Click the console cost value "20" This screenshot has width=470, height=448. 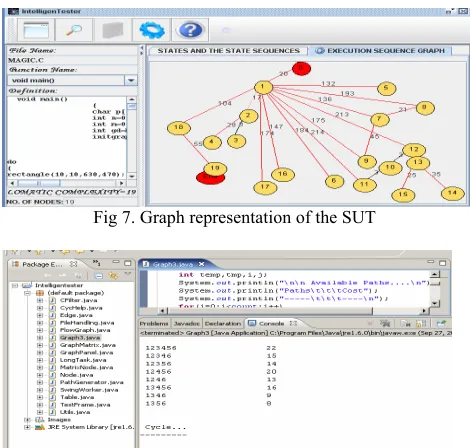pyautogui.click(x=271, y=372)
